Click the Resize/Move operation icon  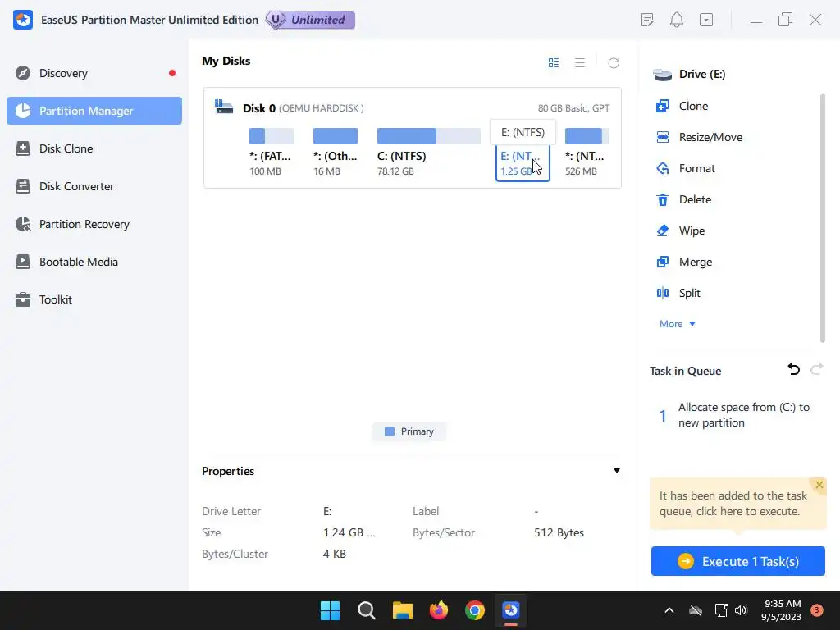point(663,137)
